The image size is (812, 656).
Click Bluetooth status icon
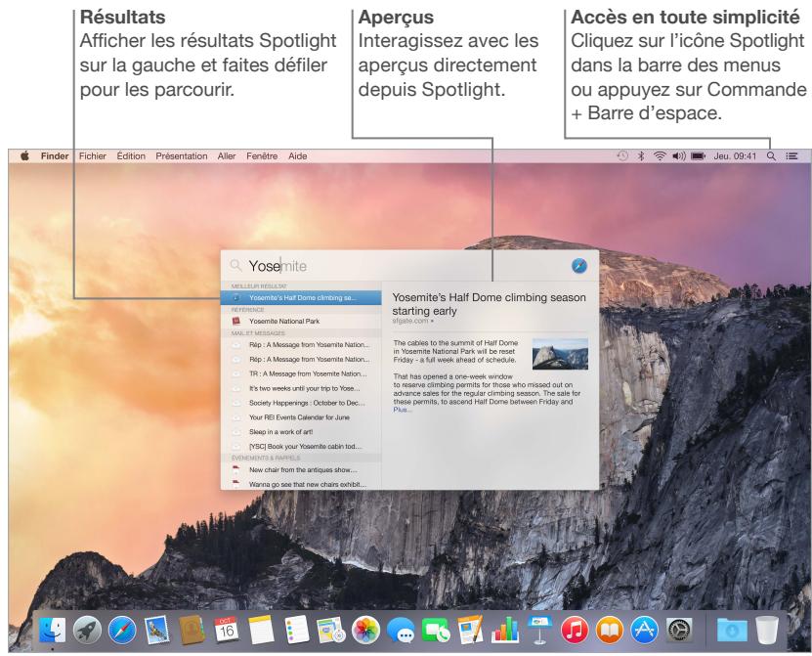(641, 156)
